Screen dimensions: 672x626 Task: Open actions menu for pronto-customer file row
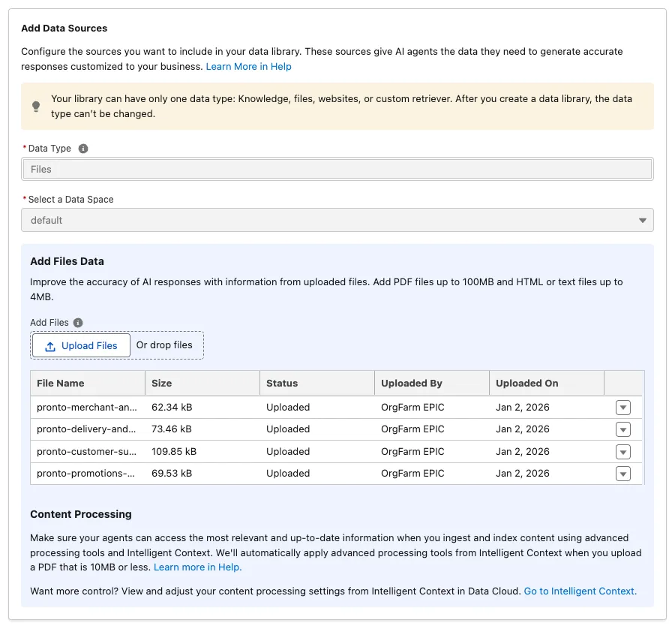[x=622, y=452]
